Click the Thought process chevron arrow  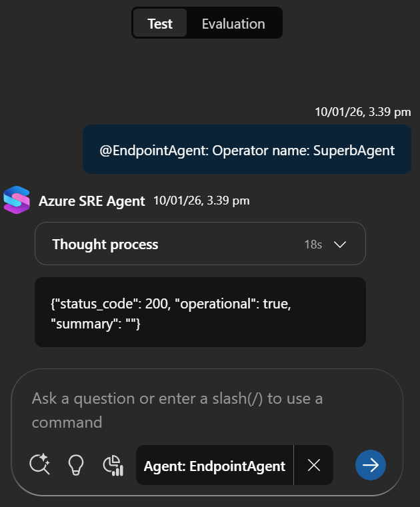tap(340, 245)
